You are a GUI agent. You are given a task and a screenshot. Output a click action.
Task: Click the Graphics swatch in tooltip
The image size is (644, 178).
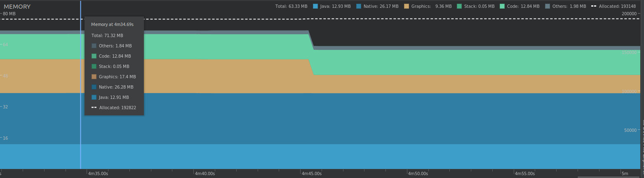pos(94,77)
